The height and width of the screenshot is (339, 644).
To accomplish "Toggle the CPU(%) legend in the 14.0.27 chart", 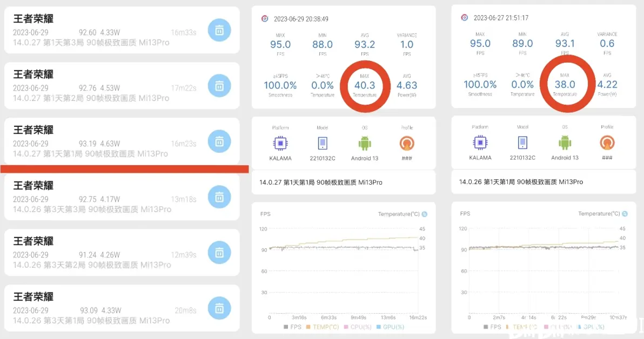I will coord(358,327).
